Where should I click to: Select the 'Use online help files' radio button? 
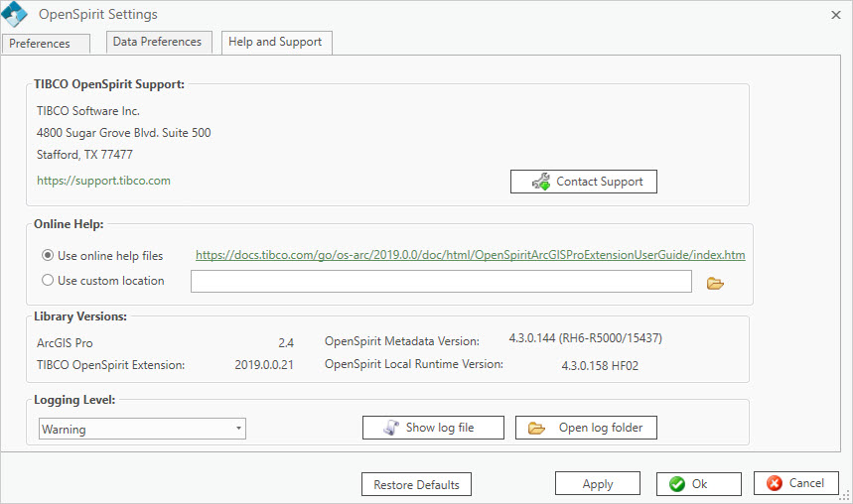tap(48, 255)
